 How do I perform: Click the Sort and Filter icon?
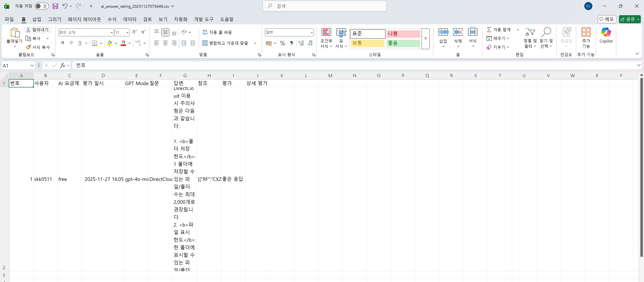click(x=530, y=32)
